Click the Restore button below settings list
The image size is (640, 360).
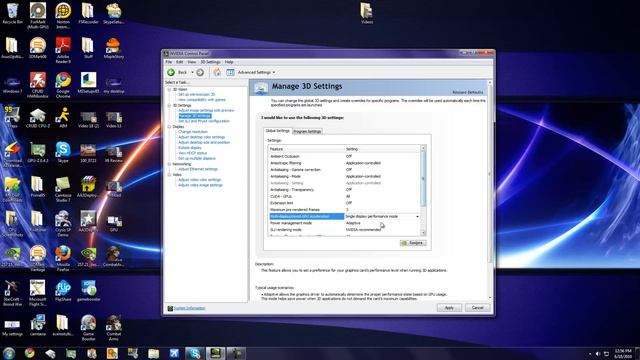(413, 243)
